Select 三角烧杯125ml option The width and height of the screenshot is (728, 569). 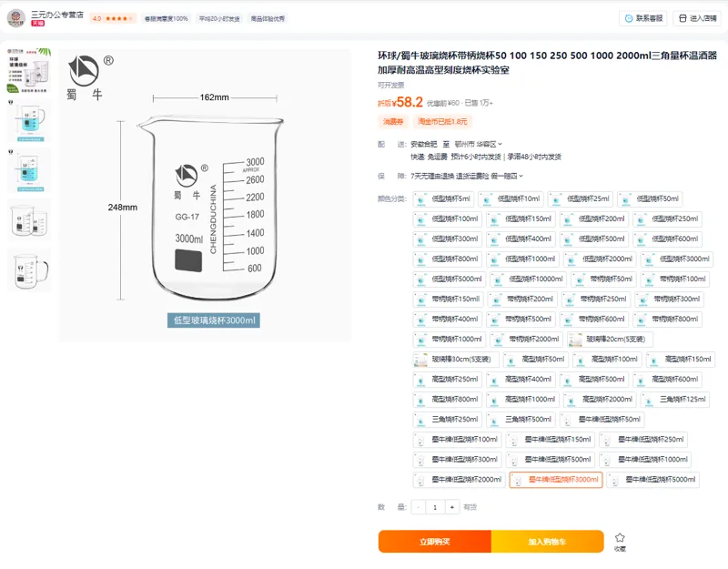(x=675, y=400)
